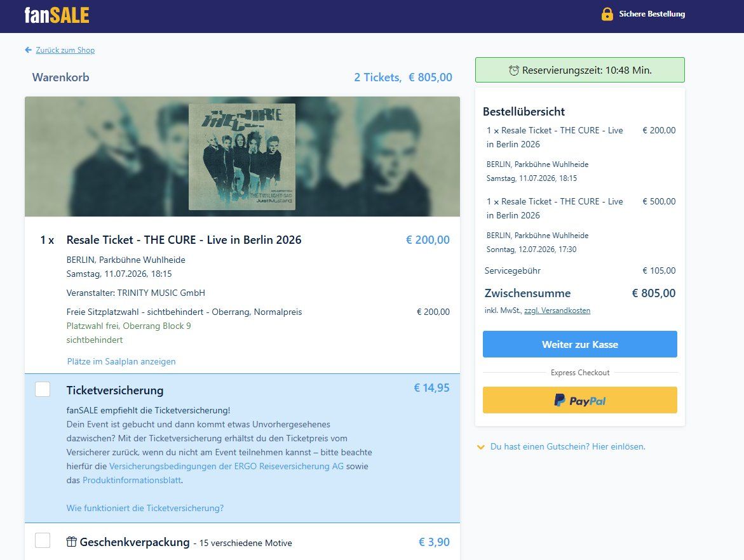Click the PayPal logo express checkout
The width and height of the screenshot is (744, 560).
click(579, 401)
